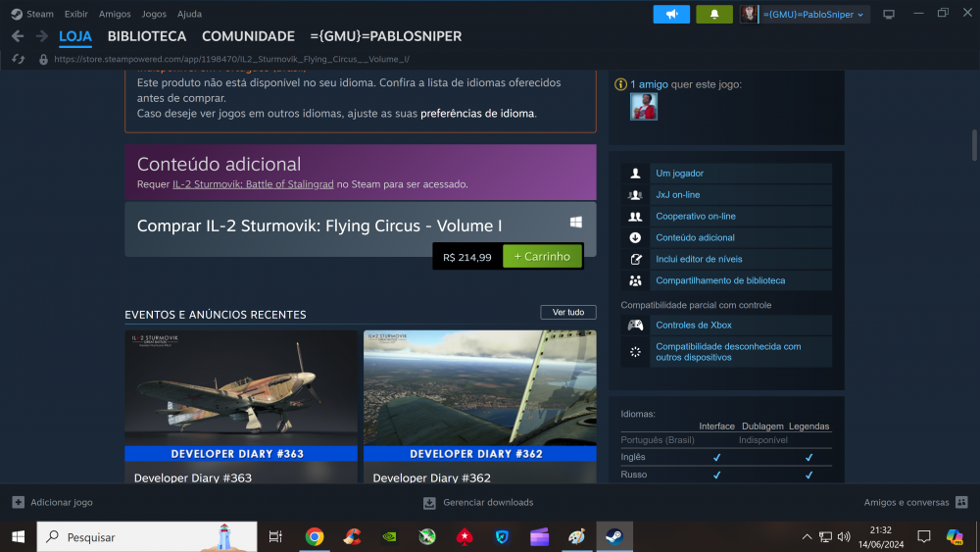Click the unknown compatibility spinner icon

click(x=635, y=352)
